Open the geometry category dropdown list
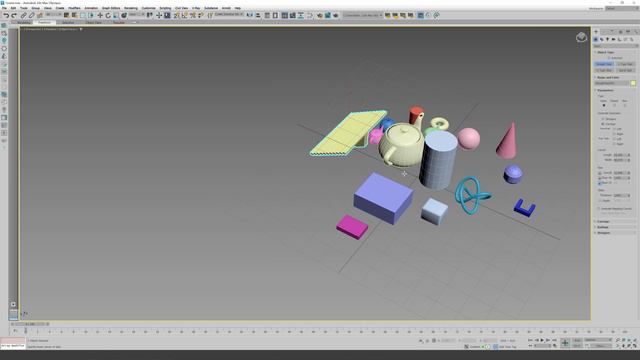The height and width of the screenshot is (360, 640). [x=616, y=46]
